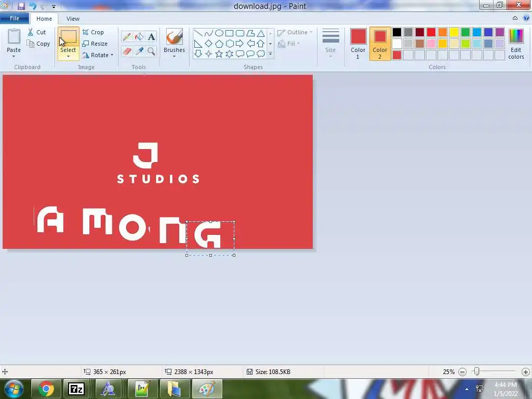Click the rectangular Select tool button

[68, 37]
